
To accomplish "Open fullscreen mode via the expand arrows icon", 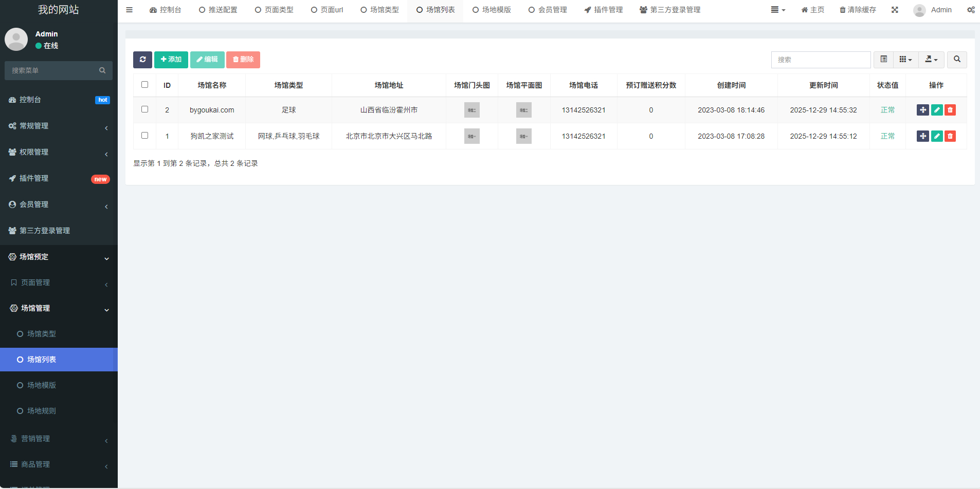I will click(x=895, y=10).
